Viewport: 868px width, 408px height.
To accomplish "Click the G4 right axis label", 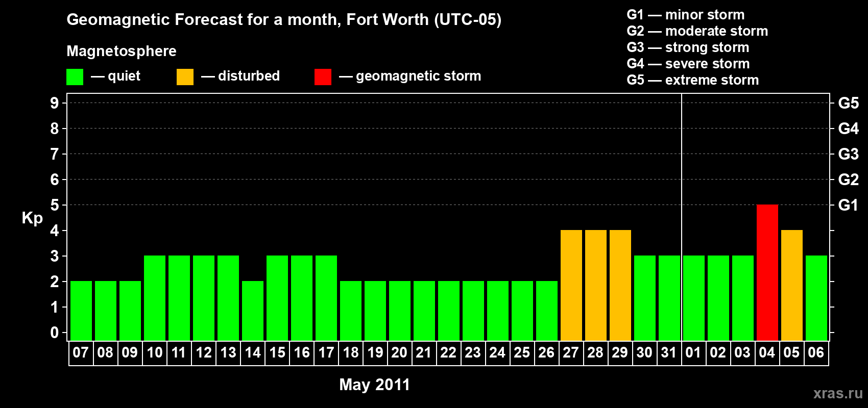I will tap(848, 129).
